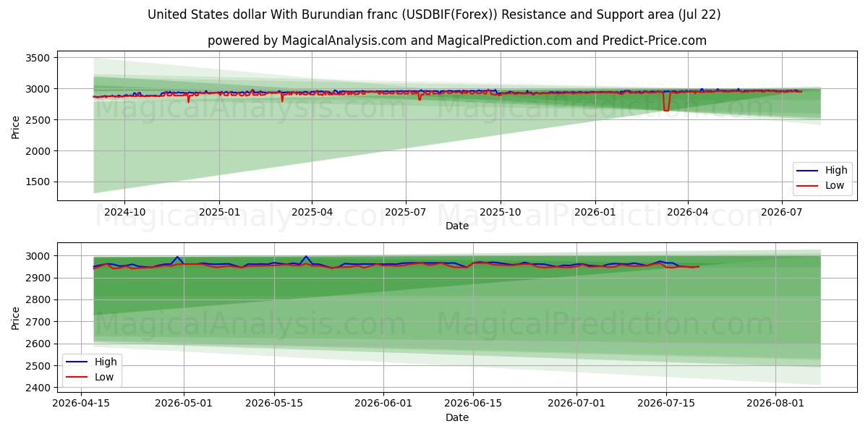The image size is (868, 434).
Task: Click the upper chart 'Price' axis label
Action: coord(16,127)
